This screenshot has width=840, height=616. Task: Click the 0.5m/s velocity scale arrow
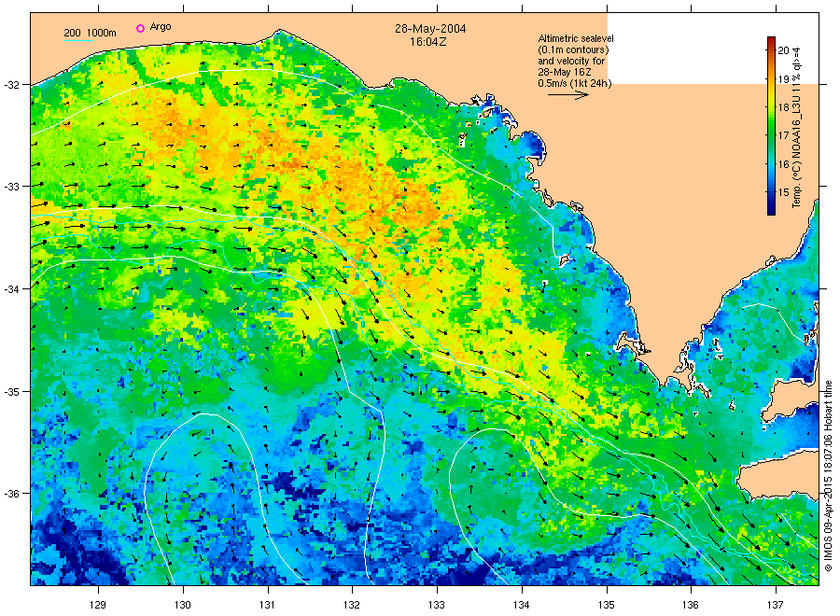pos(567,95)
